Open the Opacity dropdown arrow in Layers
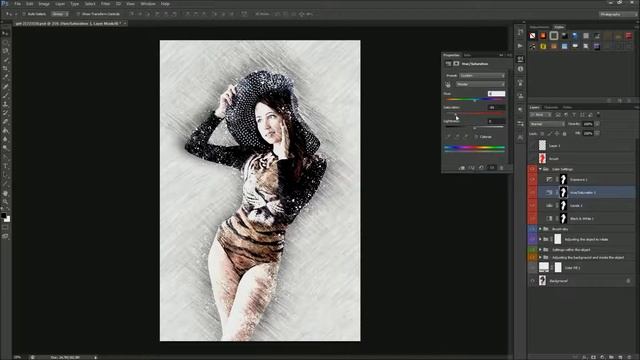 597,124
